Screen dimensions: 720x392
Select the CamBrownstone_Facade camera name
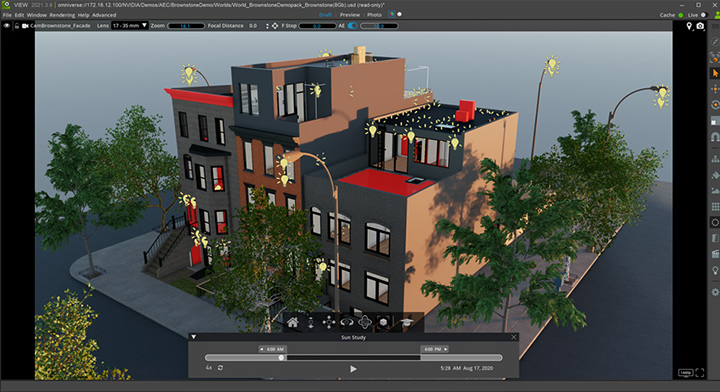tap(60, 26)
